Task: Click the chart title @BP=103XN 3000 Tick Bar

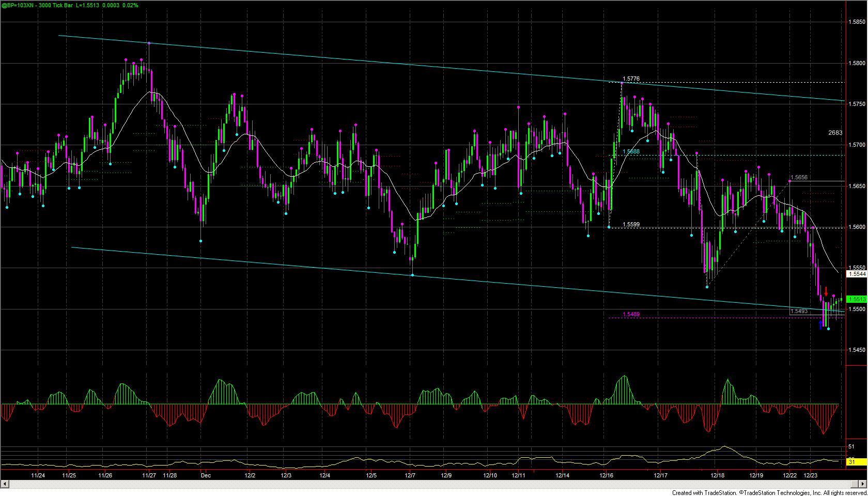Action: (x=36, y=5)
